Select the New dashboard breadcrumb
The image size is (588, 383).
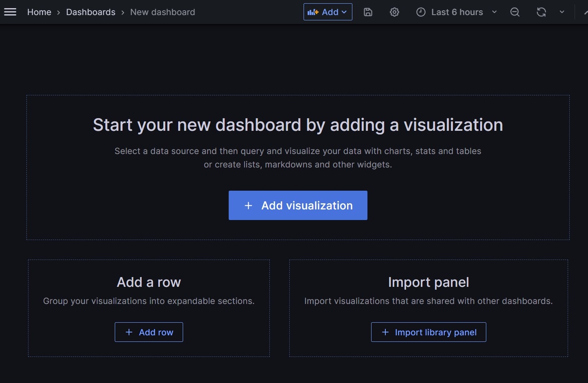(x=162, y=12)
